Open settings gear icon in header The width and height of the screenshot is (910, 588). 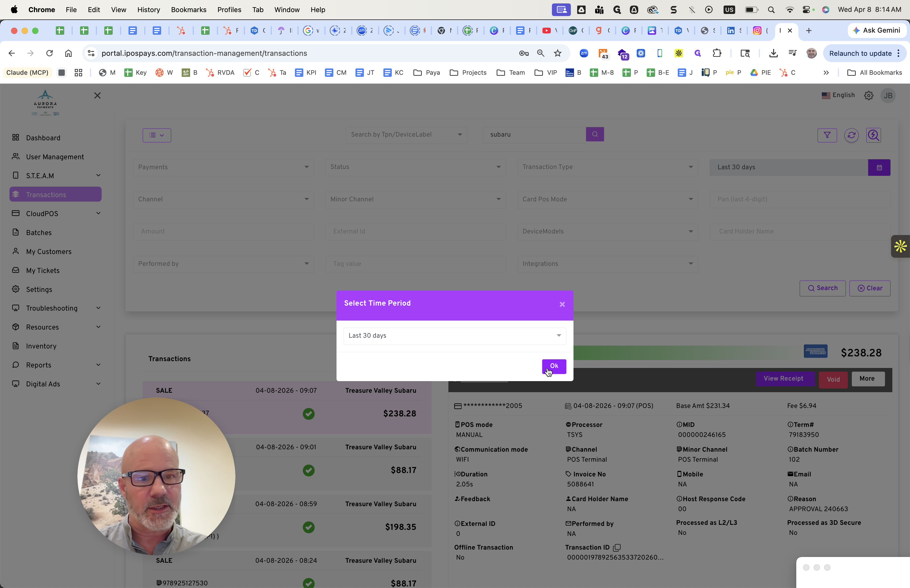point(868,96)
